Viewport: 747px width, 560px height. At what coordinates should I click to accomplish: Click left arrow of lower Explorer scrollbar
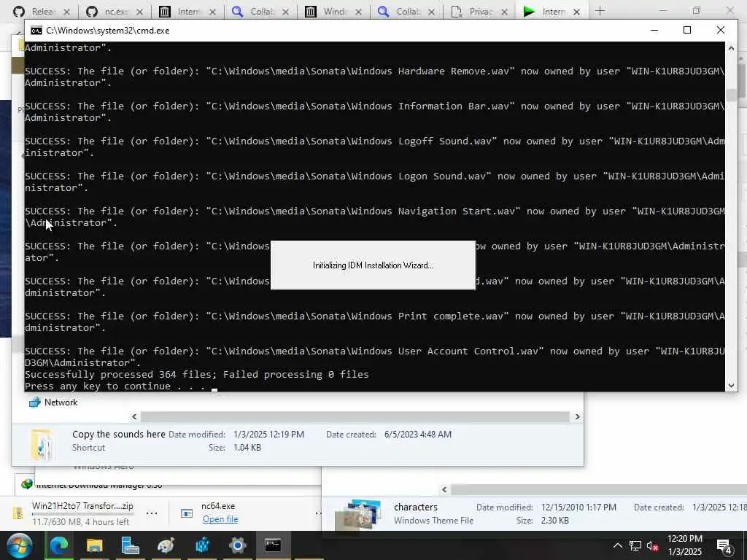[444, 489]
